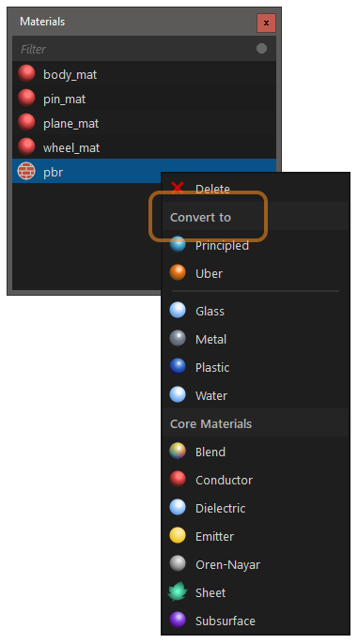
Task: Click the gray Metal sphere icon
Action: coord(178,339)
